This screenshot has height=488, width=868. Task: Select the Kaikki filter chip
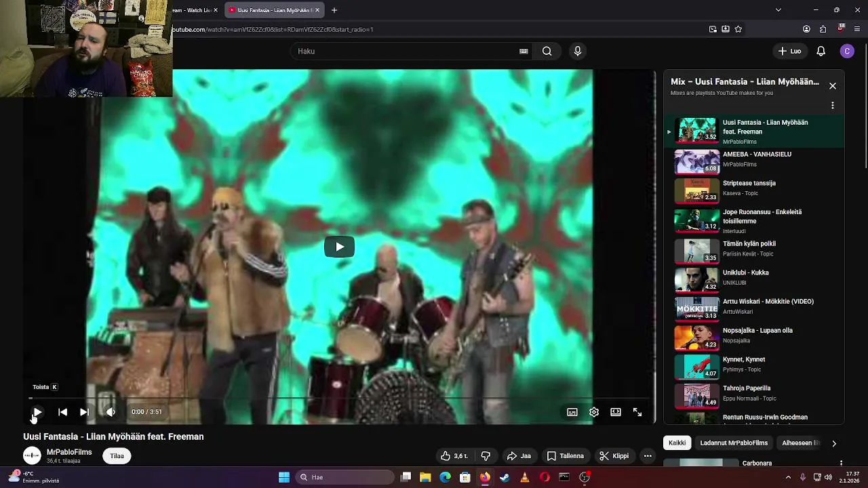click(x=677, y=443)
